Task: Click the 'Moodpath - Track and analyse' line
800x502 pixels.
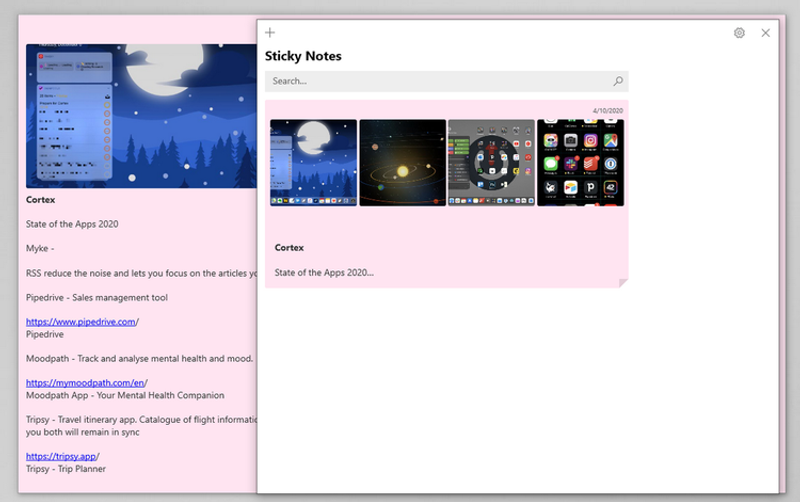Action: click(x=139, y=359)
